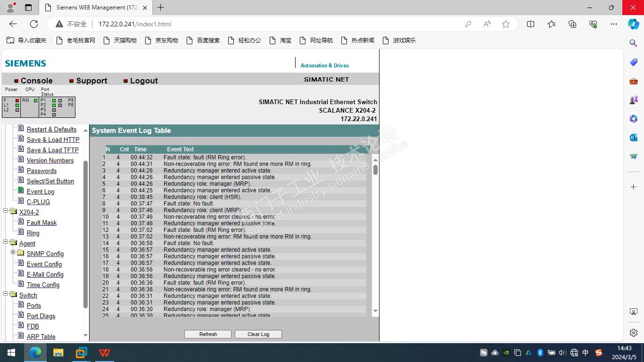The height and width of the screenshot is (362, 644).
Task: Click the Bluetooth icon in the system tray
Action: tap(540, 353)
